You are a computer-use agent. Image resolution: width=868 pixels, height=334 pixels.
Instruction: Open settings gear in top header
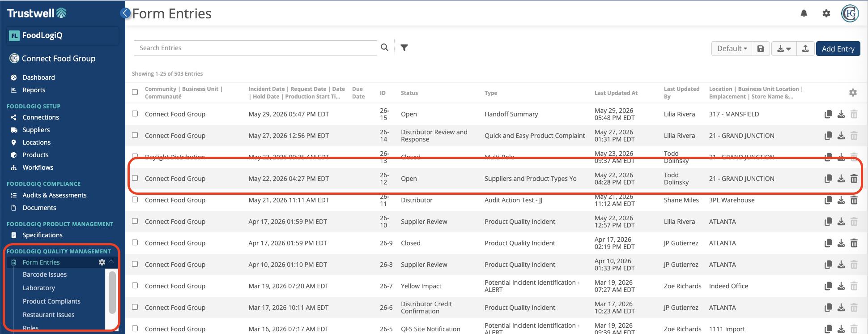[x=826, y=13]
